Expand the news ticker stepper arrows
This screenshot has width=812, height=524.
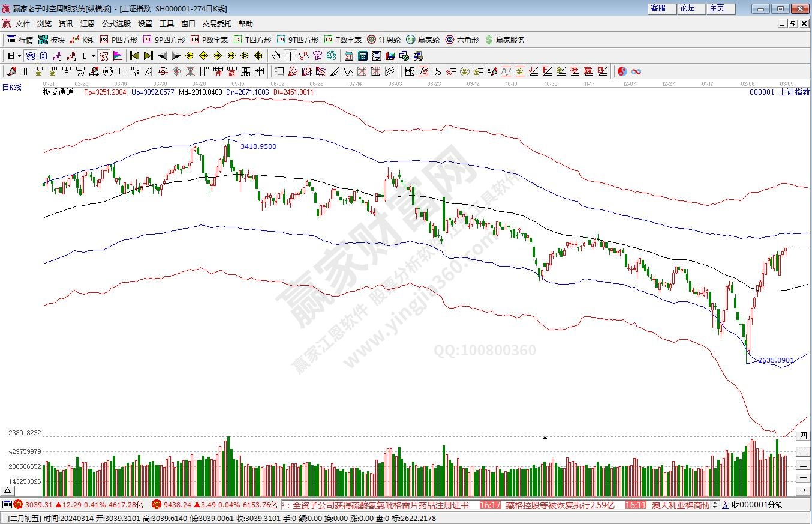716,505
